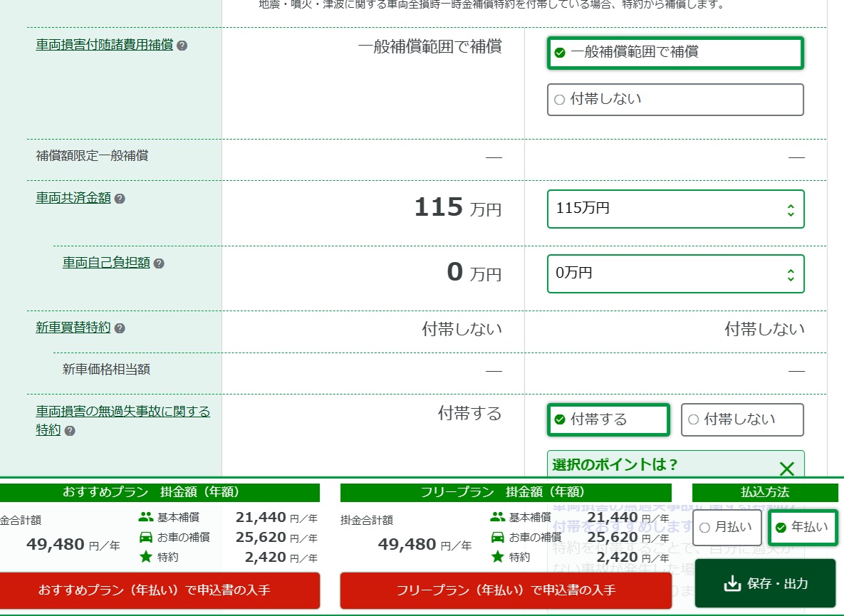The height and width of the screenshot is (616, 844).
Task: Open the 115万円 車両共済金額 dropdown
Action: (x=675, y=209)
